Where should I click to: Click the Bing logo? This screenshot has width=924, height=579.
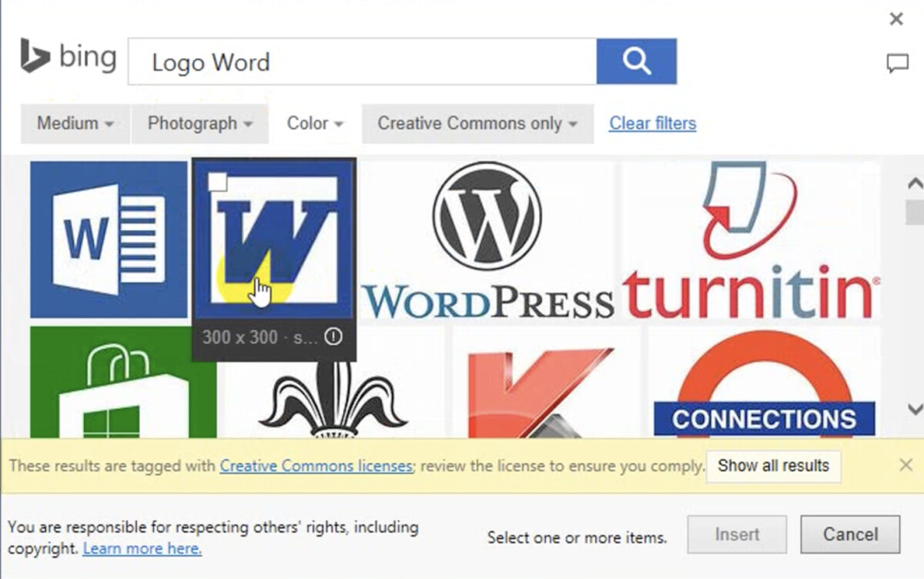[69, 58]
